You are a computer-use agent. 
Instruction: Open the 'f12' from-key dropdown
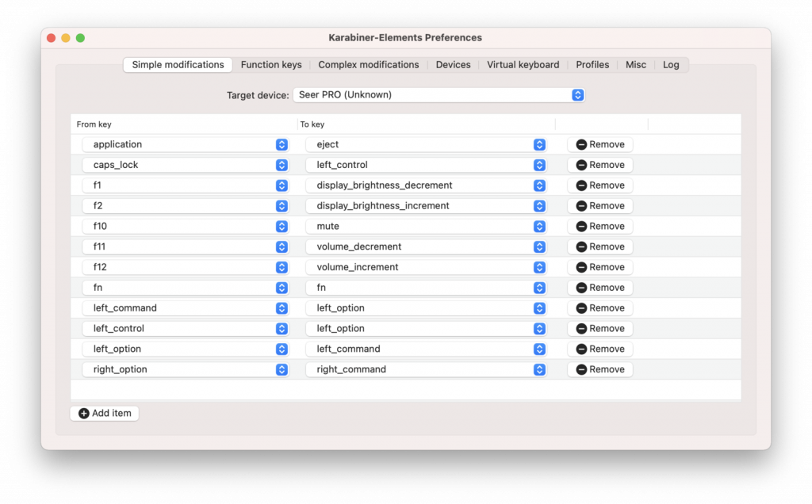(185, 267)
